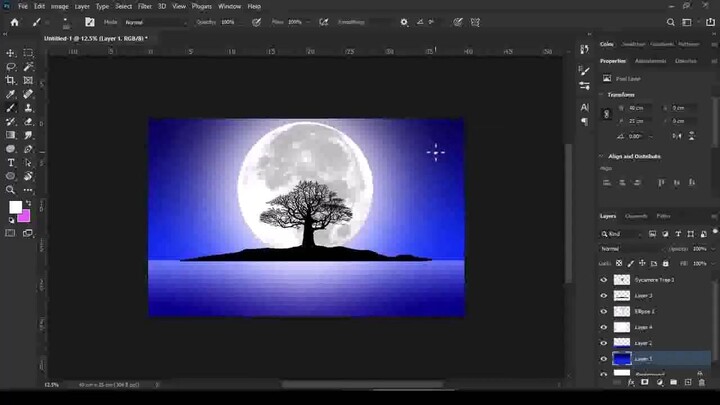Viewport: 720px width, 405px height.
Task: Click the foreground color swatch
Action: point(15,207)
